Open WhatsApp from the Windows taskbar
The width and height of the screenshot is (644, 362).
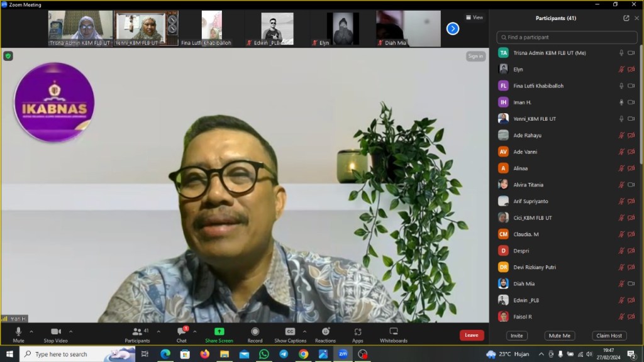click(264, 354)
